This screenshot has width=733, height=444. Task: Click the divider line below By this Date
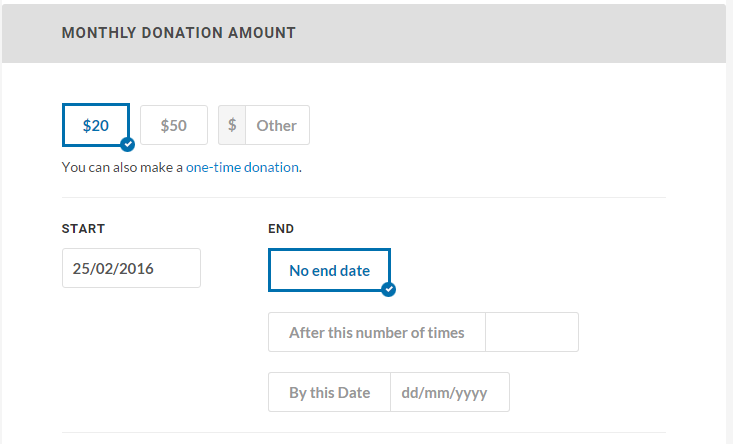pos(363,433)
